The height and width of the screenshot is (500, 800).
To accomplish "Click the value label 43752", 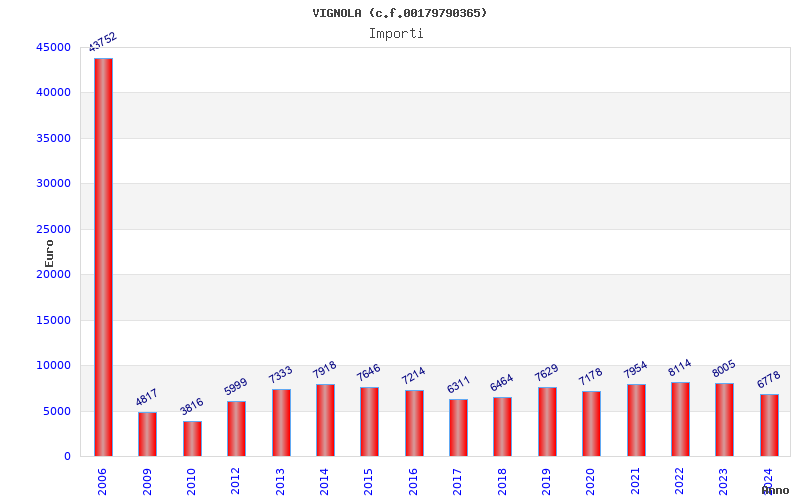I will [x=103, y=42].
